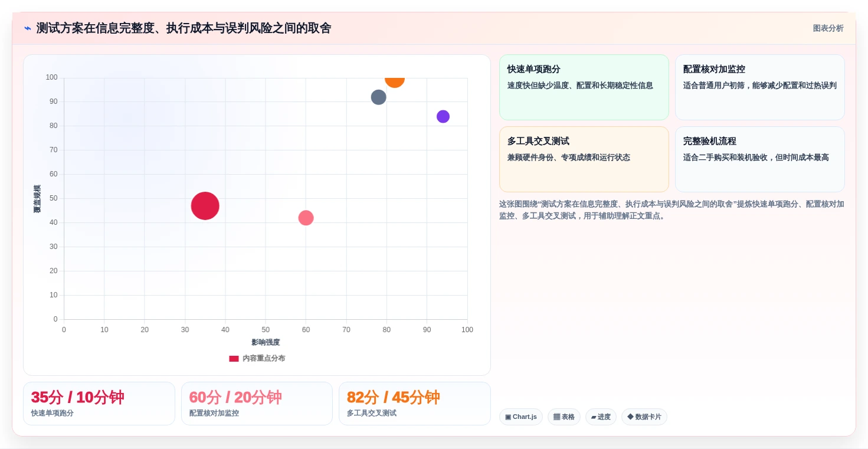Screen dimensions: 868x449
Task: Click the 影响强度 x-axis title
Action: pos(266,342)
